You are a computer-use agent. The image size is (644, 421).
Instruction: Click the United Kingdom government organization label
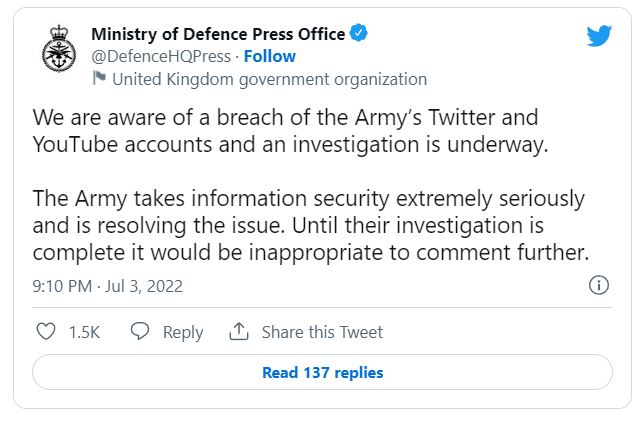[x=269, y=79]
